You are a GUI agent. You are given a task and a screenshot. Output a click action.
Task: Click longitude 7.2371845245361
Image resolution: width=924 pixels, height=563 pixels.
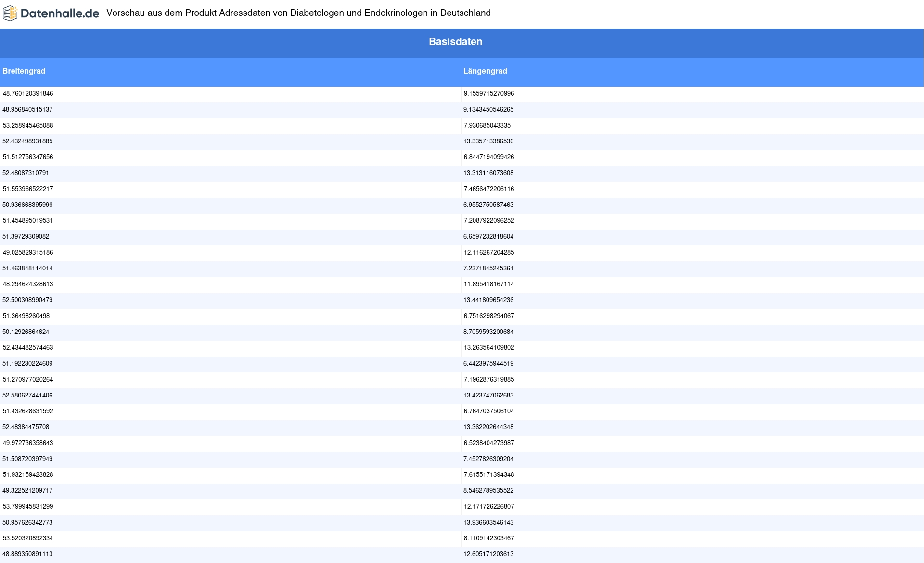pos(488,269)
